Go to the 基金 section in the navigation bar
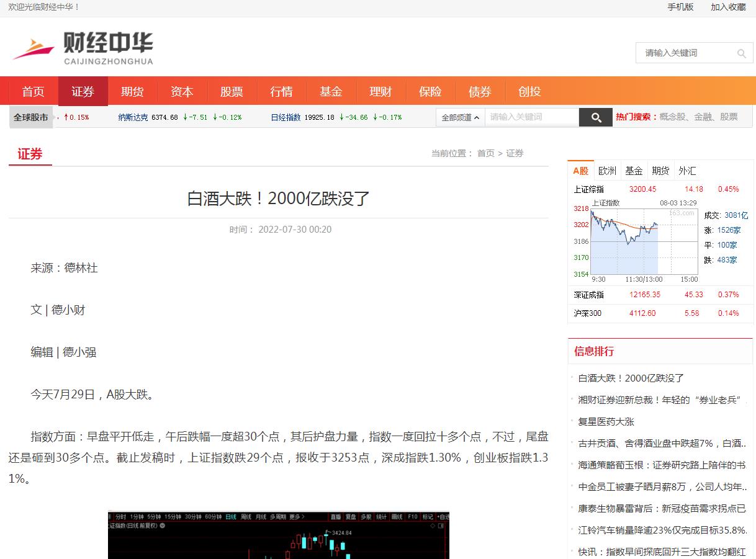 point(331,91)
